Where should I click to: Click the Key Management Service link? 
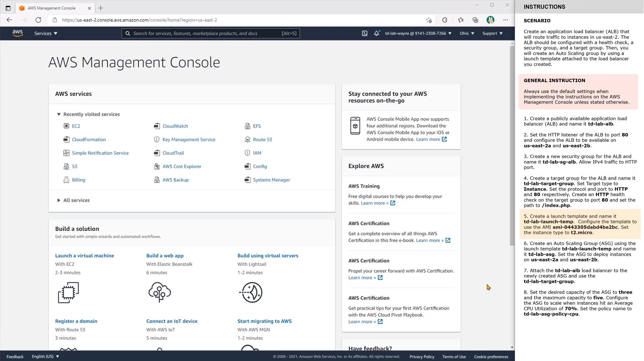click(189, 139)
